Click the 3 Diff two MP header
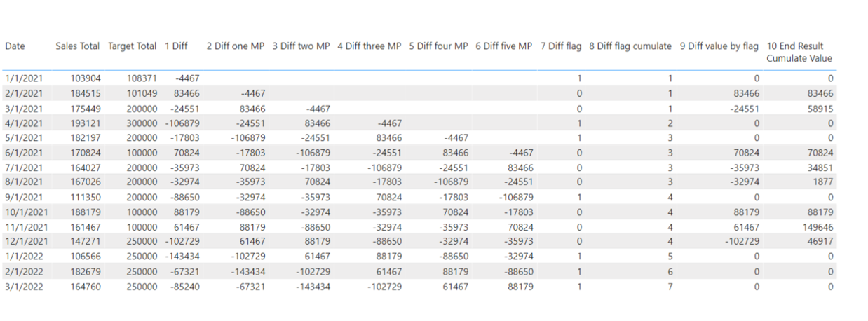Viewport: 868px width, 321px height. click(301, 46)
